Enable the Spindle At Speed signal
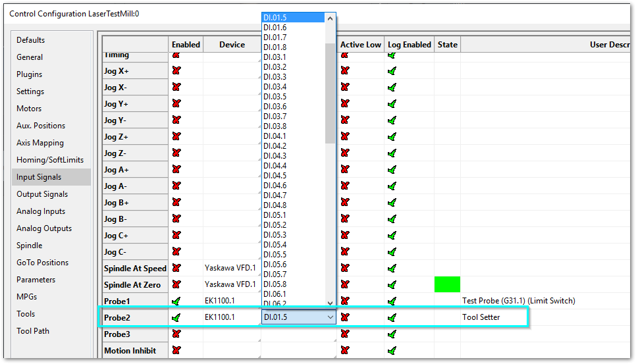This screenshot has width=636, height=364. coord(176,268)
